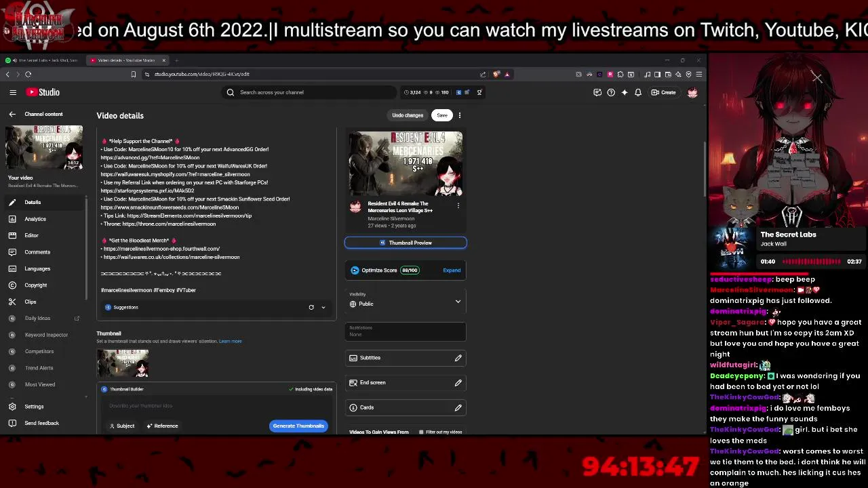Click the Learn more thumbnail link
Viewport: 868px width, 488px height.
click(x=230, y=341)
